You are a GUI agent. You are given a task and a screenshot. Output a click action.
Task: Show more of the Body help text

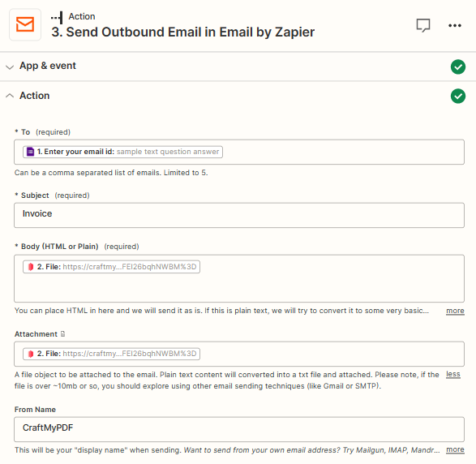(x=455, y=311)
